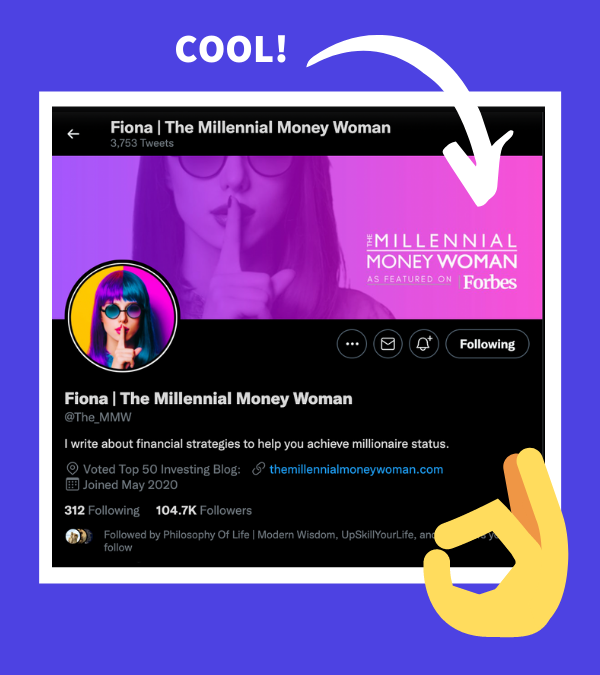The image size is (600, 675).
Task: Click the location pin icon
Action: pos(72,469)
